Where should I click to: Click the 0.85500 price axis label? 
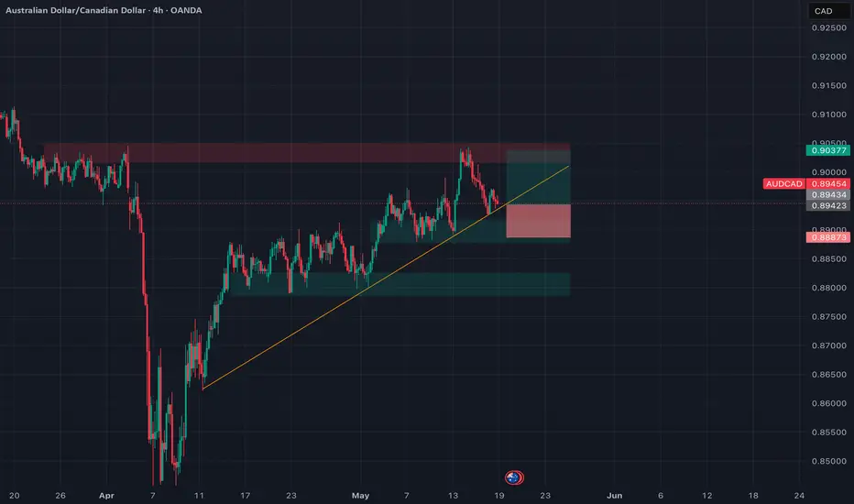(829, 433)
